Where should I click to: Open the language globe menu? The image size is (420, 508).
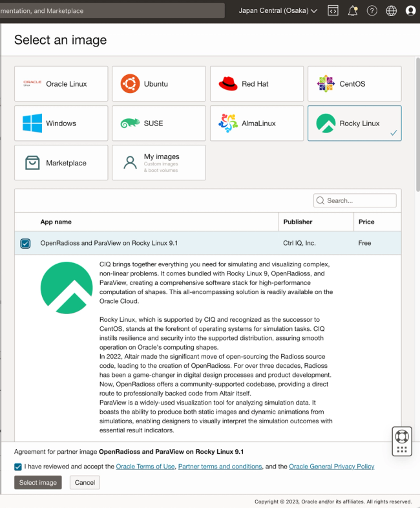tap(391, 11)
